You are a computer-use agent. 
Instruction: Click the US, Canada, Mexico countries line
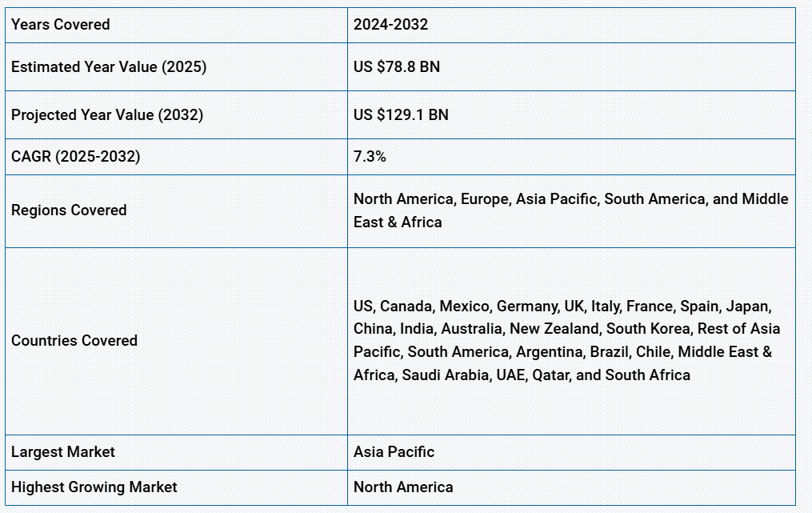coord(562,307)
